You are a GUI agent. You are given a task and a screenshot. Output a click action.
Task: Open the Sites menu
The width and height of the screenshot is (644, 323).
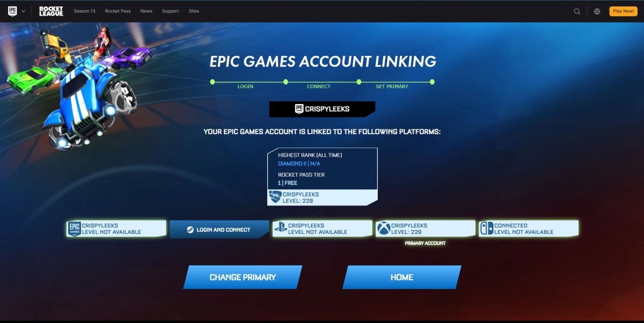194,11
